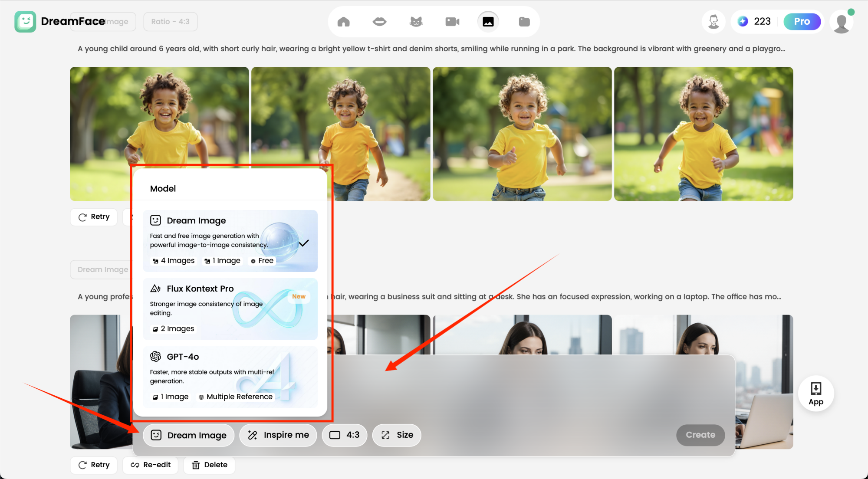
Task: Open the Dream Image model dropdown
Action: [x=189, y=435]
